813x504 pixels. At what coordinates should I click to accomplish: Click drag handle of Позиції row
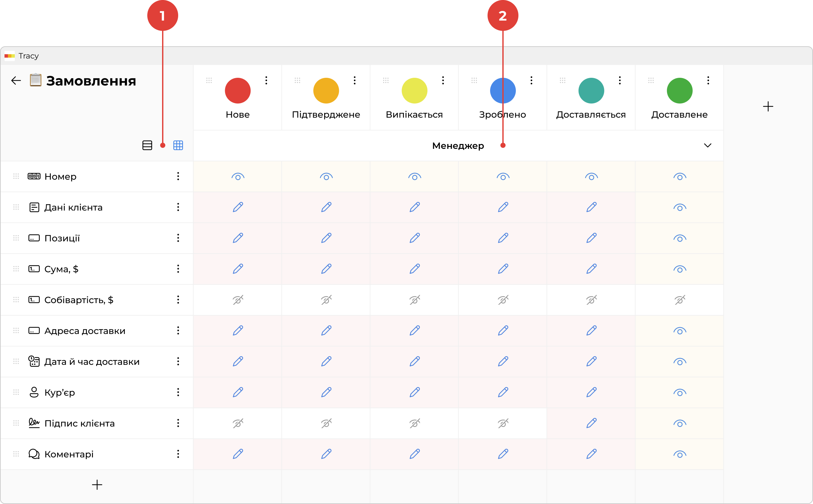16,238
